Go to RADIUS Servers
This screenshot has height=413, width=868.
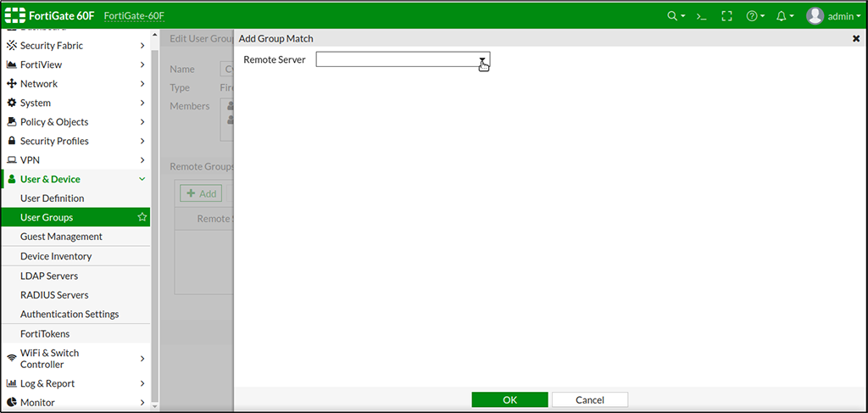[x=54, y=295]
